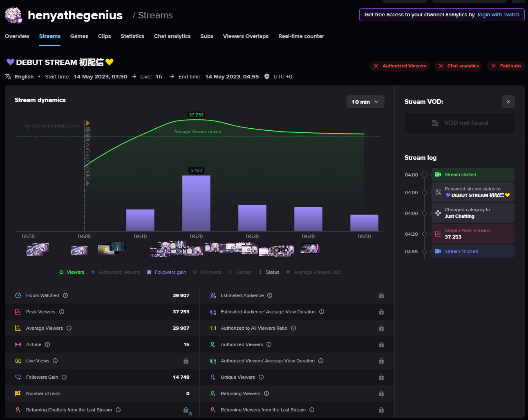Click the lock icon in Returning Viewers row

381,393
